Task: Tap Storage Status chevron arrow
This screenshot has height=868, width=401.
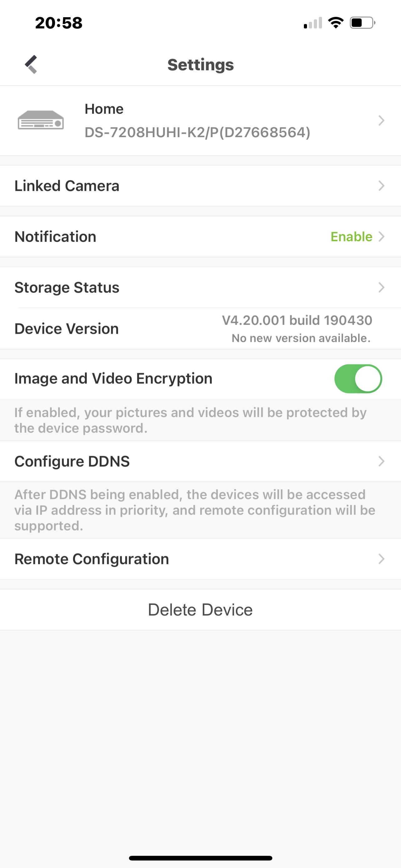Action: [381, 287]
